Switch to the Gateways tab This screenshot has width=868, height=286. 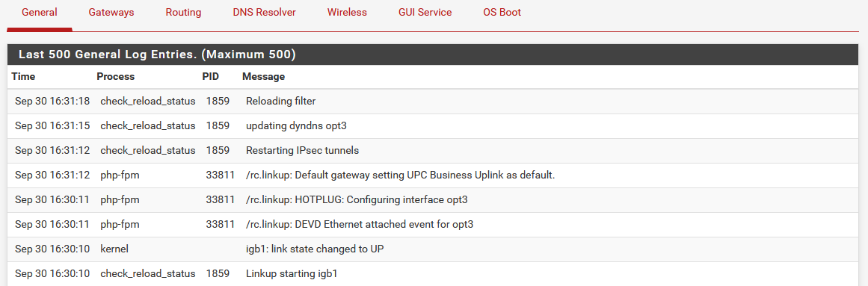click(111, 12)
